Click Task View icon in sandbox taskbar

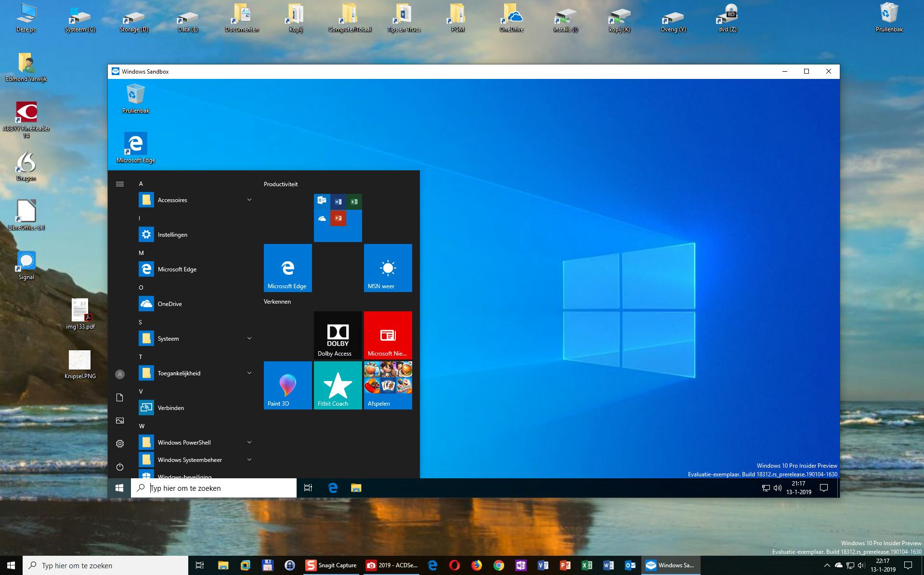click(308, 488)
